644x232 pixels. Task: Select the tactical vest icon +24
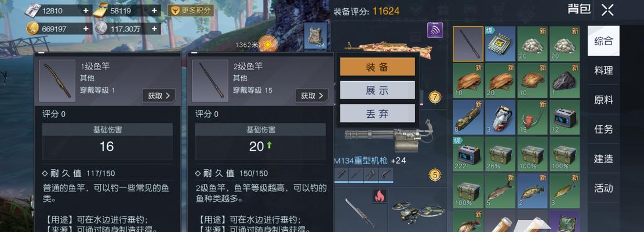pos(315,36)
